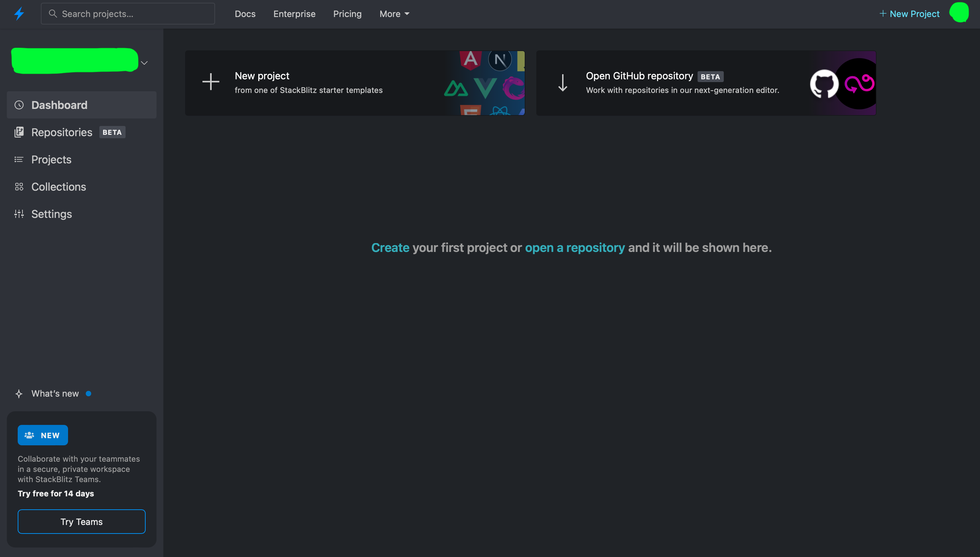
Task: Open the Enterprise page
Action: coord(294,14)
